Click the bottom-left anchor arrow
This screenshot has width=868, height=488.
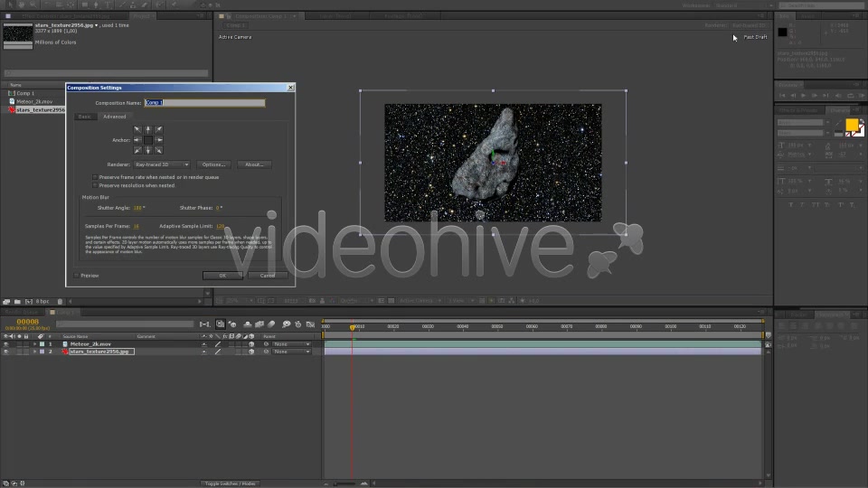(137, 151)
